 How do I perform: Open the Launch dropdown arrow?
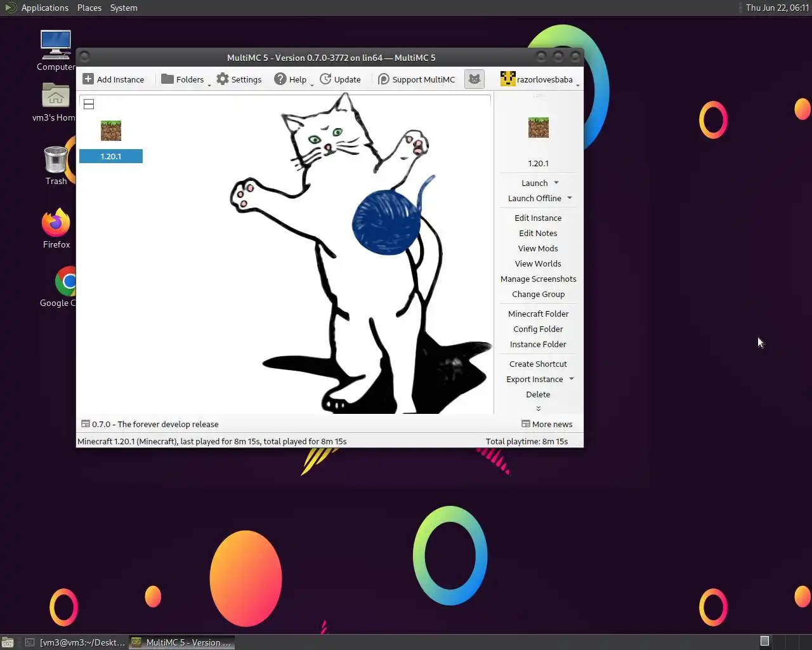pyautogui.click(x=556, y=183)
